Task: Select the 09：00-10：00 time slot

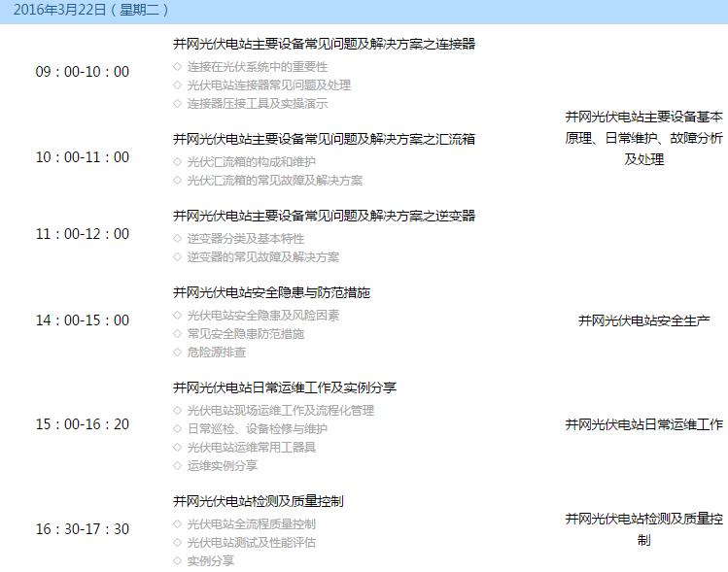Action: (x=83, y=72)
